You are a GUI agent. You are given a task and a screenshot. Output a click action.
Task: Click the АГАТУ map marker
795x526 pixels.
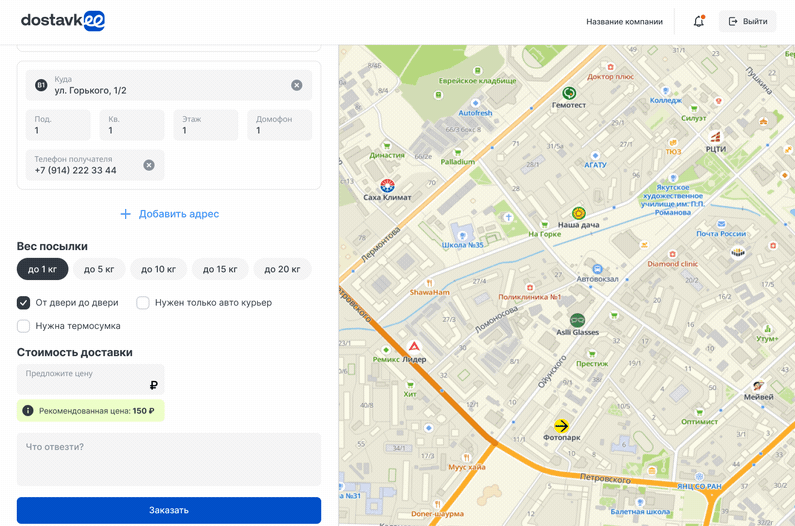[595, 155]
